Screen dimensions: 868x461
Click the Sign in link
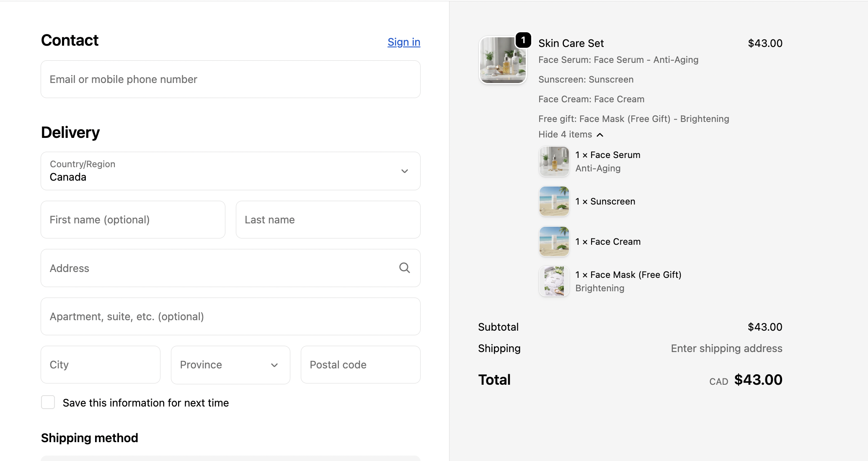click(x=403, y=42)
